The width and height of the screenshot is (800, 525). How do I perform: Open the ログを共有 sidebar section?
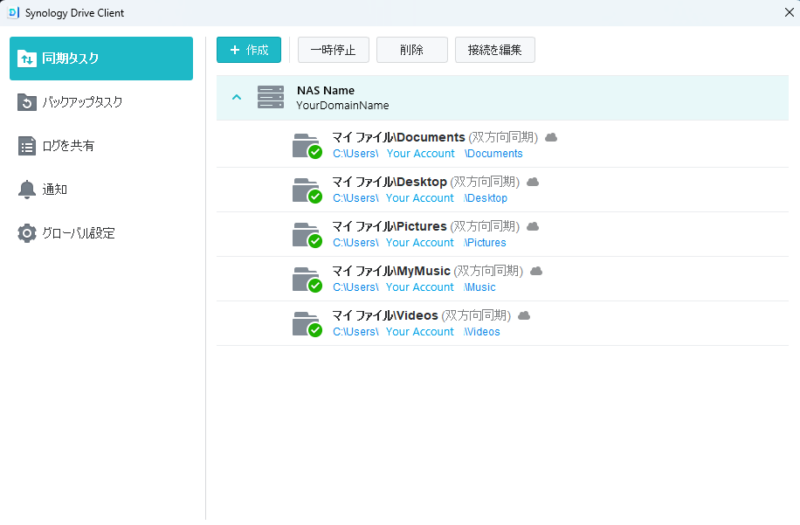pos(101,146)
